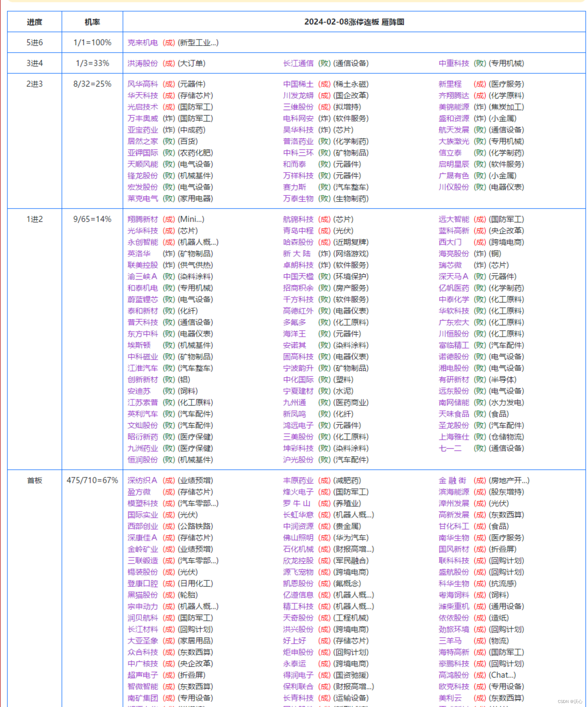Click the 盛和资源 stock link
The width and height of the screenshot is (588, 707).
pos(454,118)
